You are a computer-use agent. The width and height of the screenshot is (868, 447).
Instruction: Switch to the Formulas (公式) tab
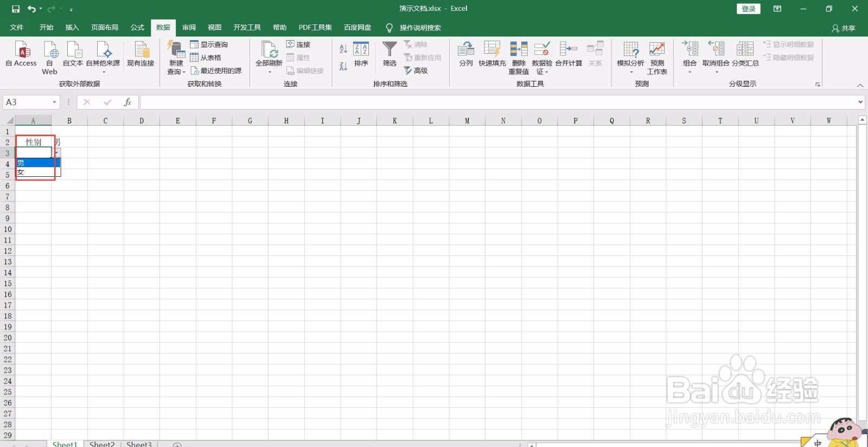coord(137,28)
